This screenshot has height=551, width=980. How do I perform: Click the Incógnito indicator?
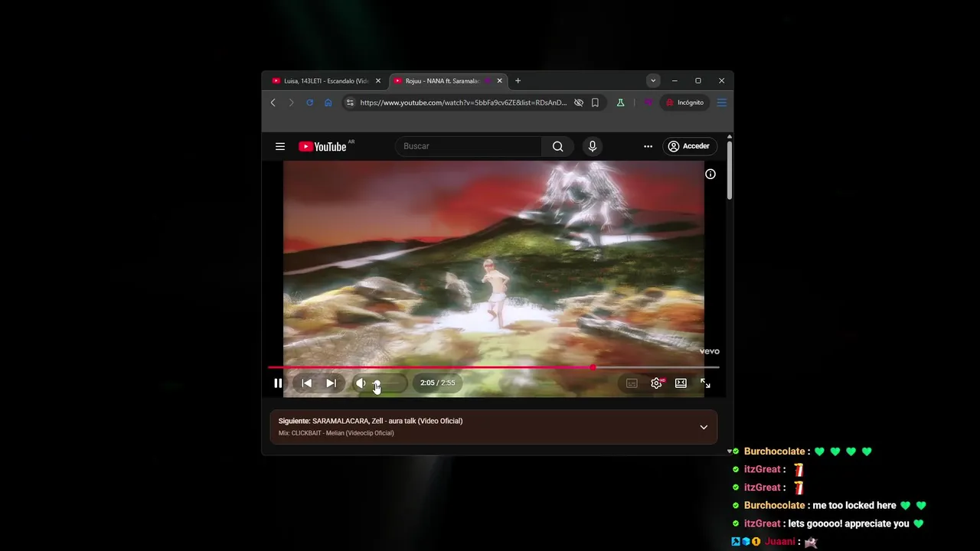click(685, 103)
